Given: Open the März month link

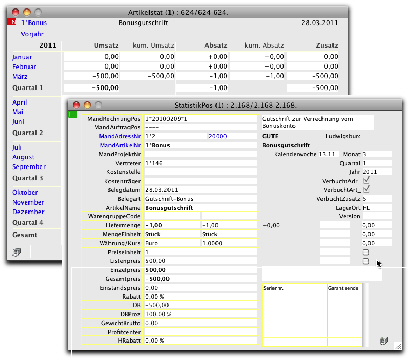Looking at the screenshot, I should 20,76.
